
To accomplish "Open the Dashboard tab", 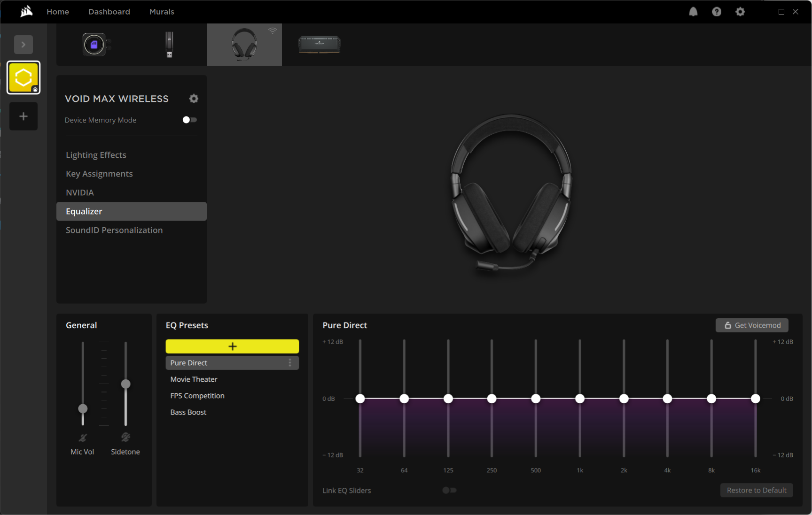I will (109, 12).
